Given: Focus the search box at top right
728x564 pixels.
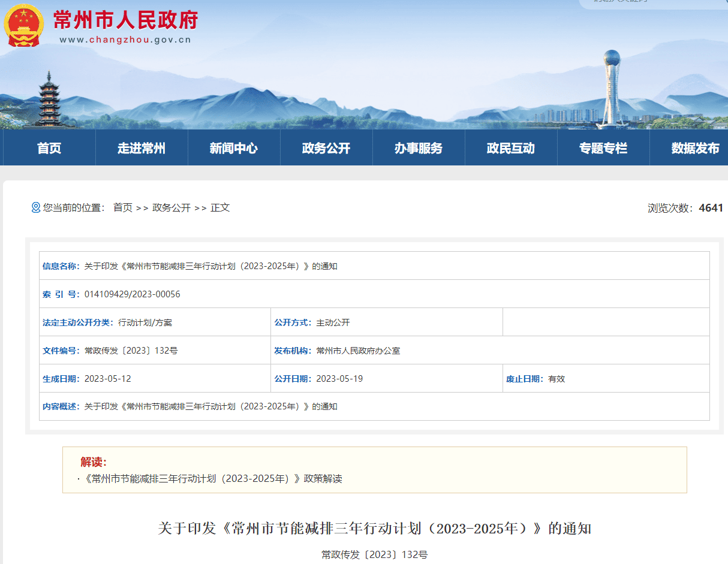Looking at the screenshot, I should point(654,2).
